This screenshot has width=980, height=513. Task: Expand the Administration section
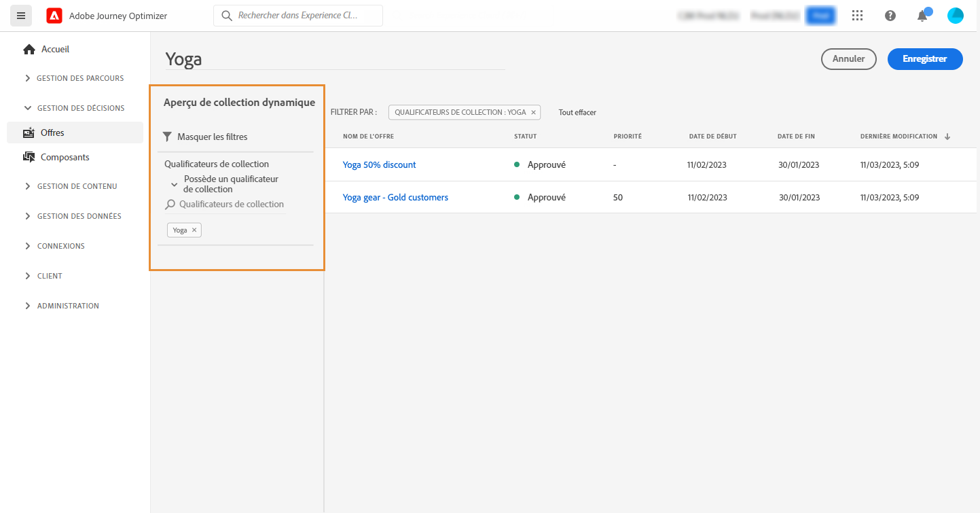pos(28,306)
